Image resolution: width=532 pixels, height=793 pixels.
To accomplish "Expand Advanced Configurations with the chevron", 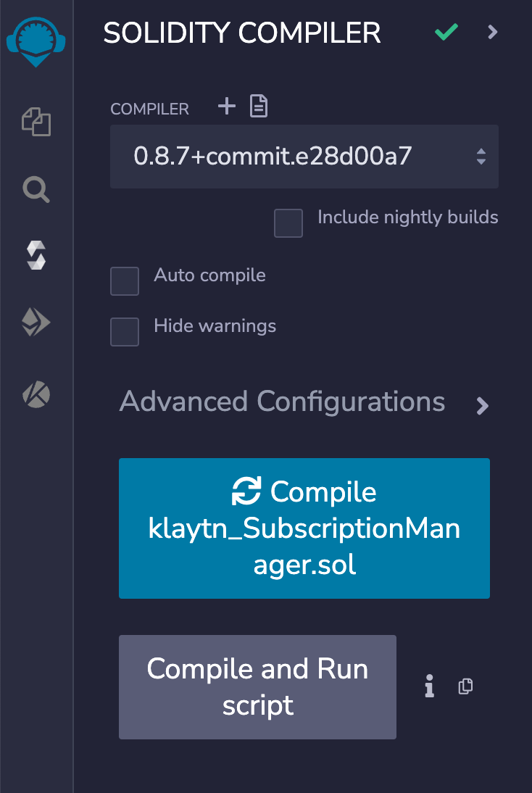I will pos(483,405).
